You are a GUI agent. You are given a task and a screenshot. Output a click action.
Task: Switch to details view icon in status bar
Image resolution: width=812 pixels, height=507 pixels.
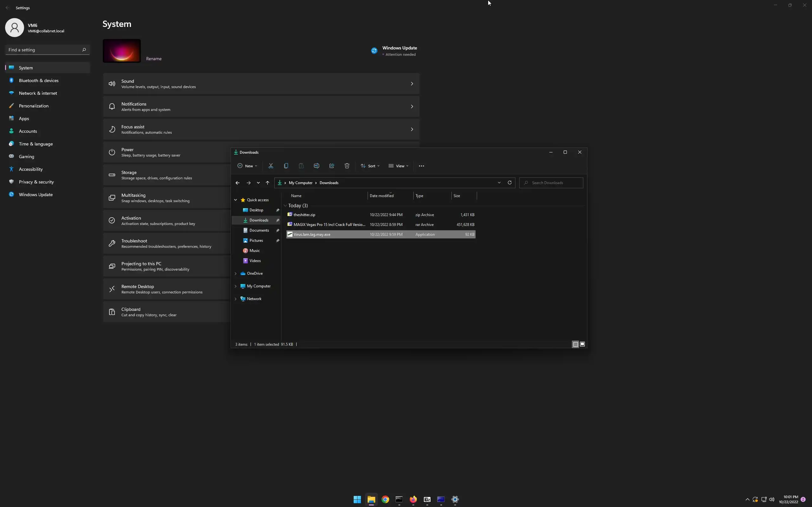[x=575, y=344]
